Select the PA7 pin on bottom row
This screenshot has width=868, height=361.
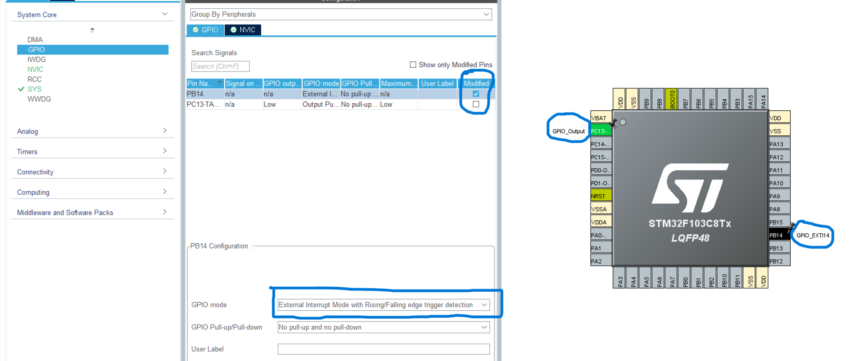pos(672,278)
